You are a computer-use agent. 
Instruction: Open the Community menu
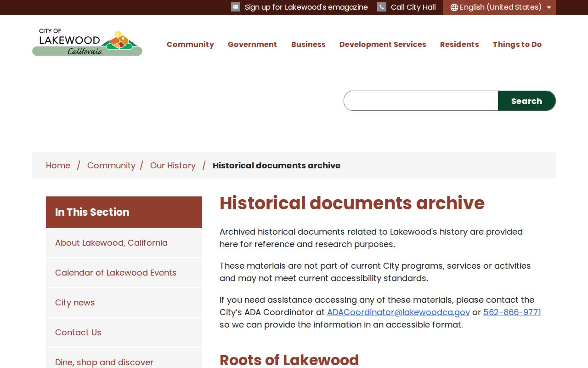click(x=190, y=44)
